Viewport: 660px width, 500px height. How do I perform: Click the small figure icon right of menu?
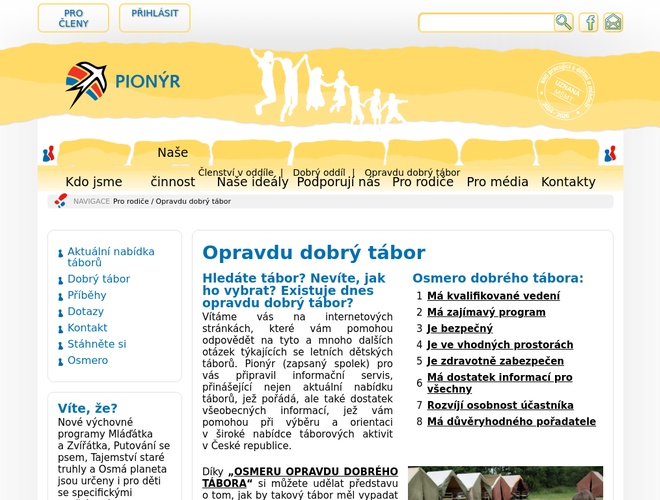[610, 154]
